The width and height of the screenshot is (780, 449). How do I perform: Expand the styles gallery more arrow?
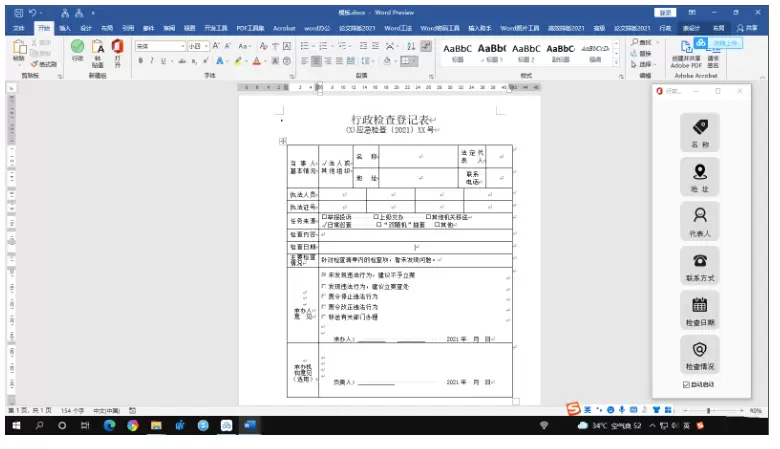click(x=616, y=62)
